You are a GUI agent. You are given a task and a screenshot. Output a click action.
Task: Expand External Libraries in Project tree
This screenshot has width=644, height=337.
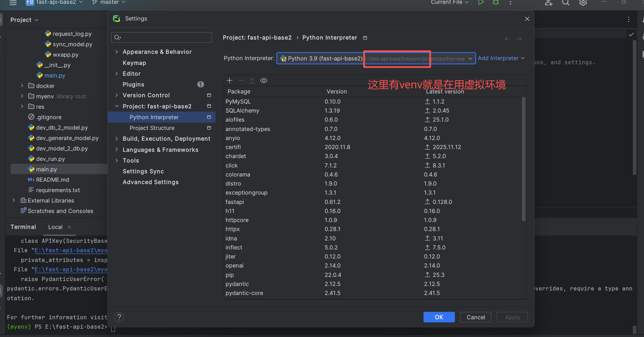point(14,200)
